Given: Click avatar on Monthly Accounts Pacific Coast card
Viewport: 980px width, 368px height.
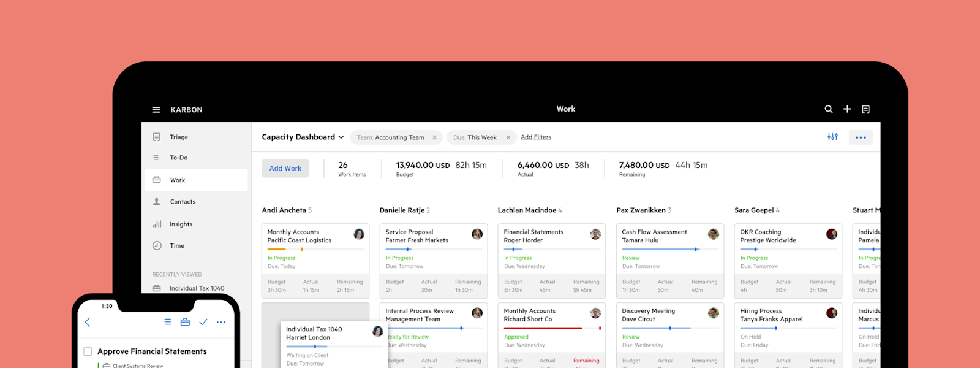Looking at the screenshot, I should 359,234.
